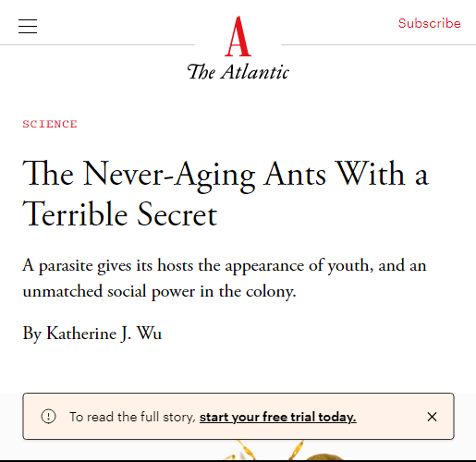Viewport: 476px width, 462px height.
Task: Click 'To read the full story' banner text
Action: tap(132, 417)
